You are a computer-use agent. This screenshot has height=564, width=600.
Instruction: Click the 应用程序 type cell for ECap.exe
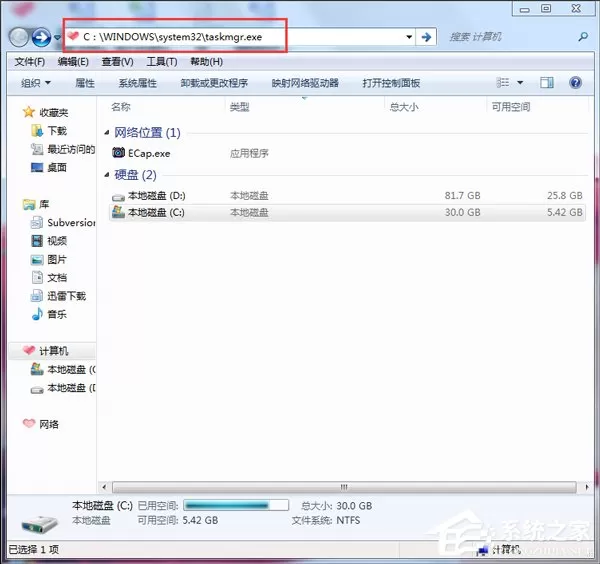coord(249,153)
